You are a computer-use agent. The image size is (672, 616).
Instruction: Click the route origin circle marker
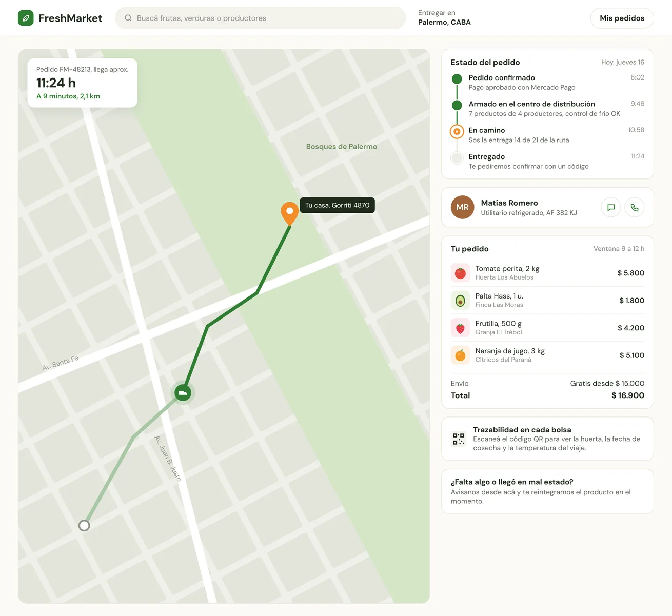click(84, 525)
